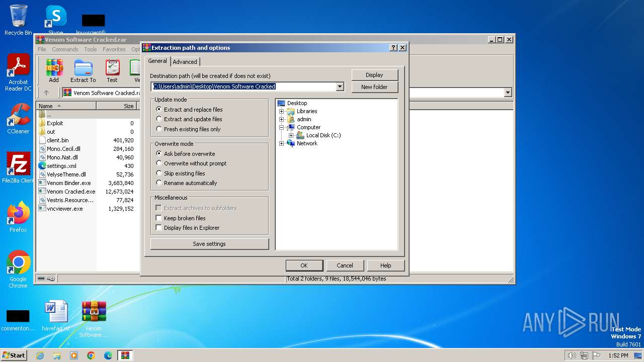The image size is (644, 362).
Task: Open Skype desktop shortcut
Action: coord(55,20)
